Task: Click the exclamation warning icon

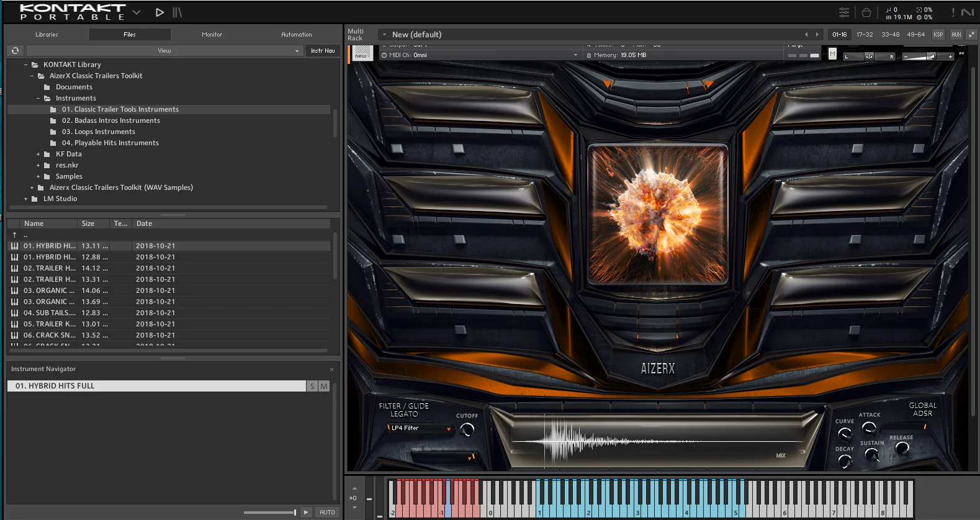Action: (953, 12)
